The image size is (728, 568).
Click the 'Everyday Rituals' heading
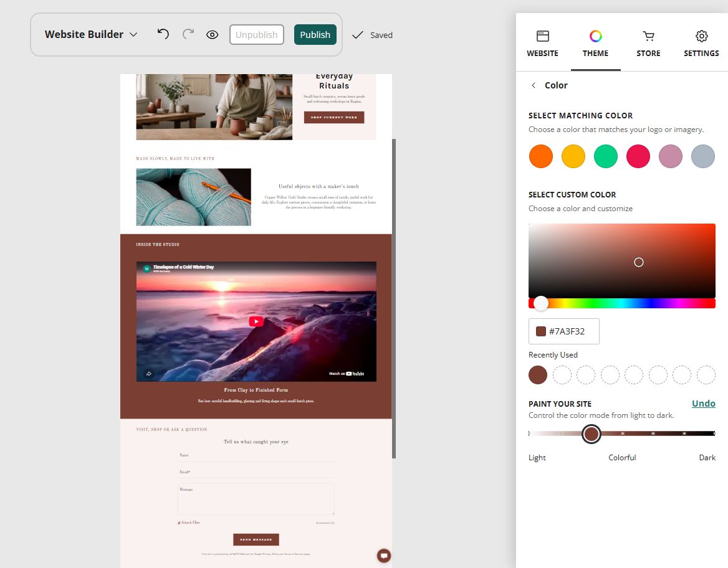[x=334, y=81]
